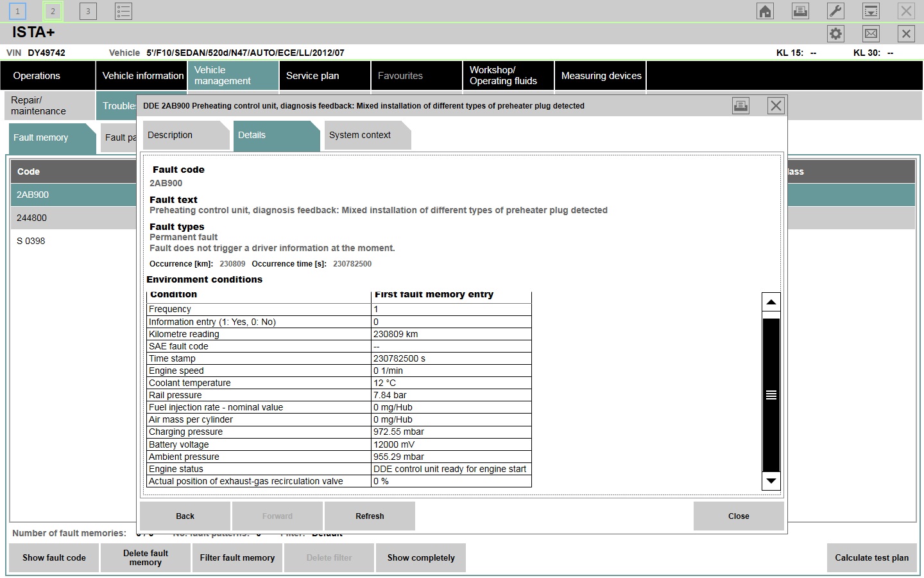
Task: Go to the home screen icon
Action: (x=765, y=11)
